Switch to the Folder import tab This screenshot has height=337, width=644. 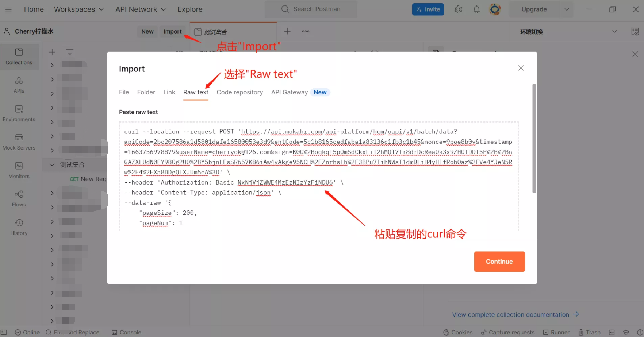coord(146,92)
